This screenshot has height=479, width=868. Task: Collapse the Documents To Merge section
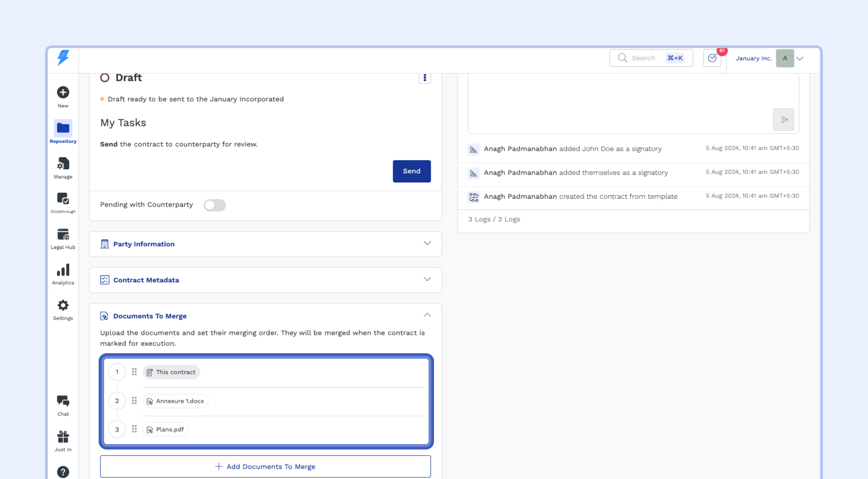tap(427, 315)
